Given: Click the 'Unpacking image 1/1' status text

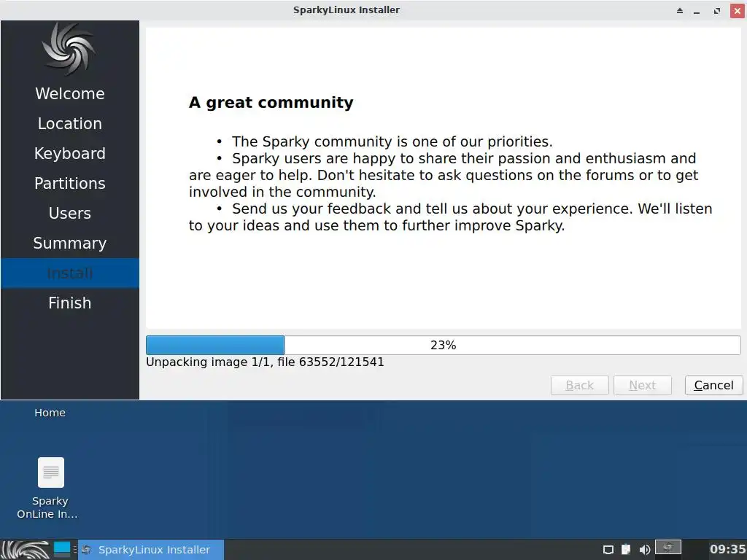Looking at the screenshot, I should click(265, 362).
